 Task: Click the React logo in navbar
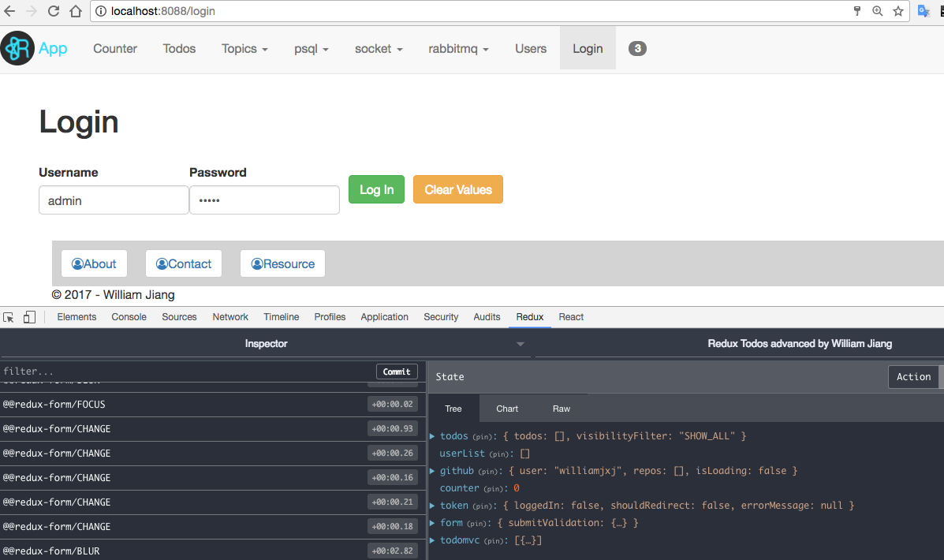(17, 48)
